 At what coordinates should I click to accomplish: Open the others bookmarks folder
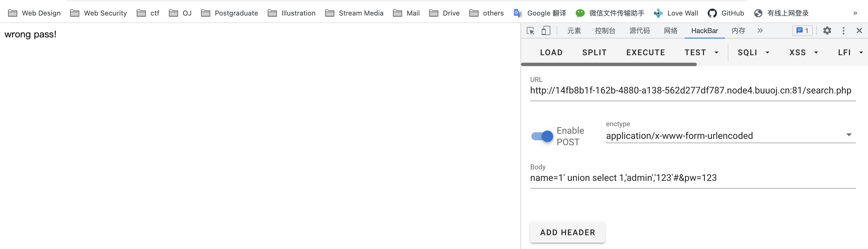487,13
